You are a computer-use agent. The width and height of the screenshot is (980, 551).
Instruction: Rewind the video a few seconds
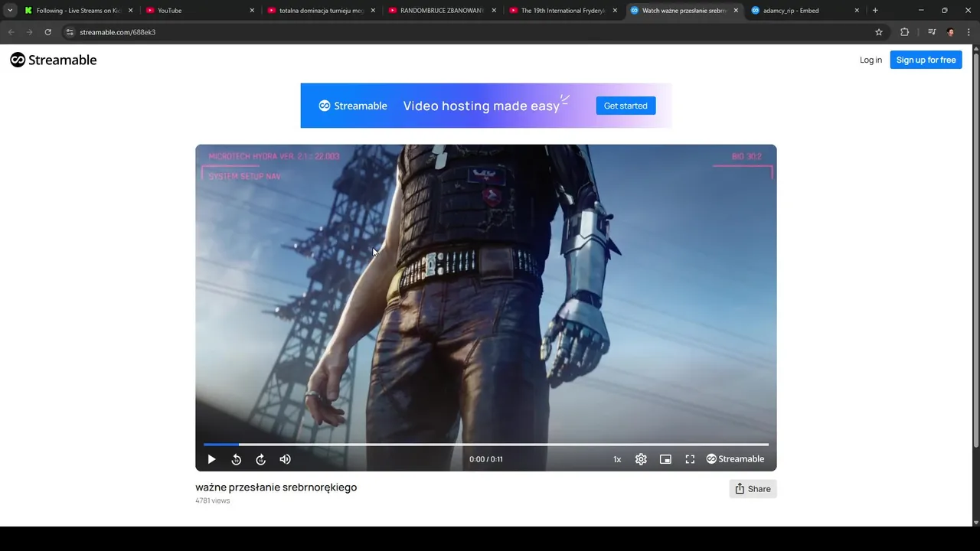pyautogui.click(x=237, y=459)
